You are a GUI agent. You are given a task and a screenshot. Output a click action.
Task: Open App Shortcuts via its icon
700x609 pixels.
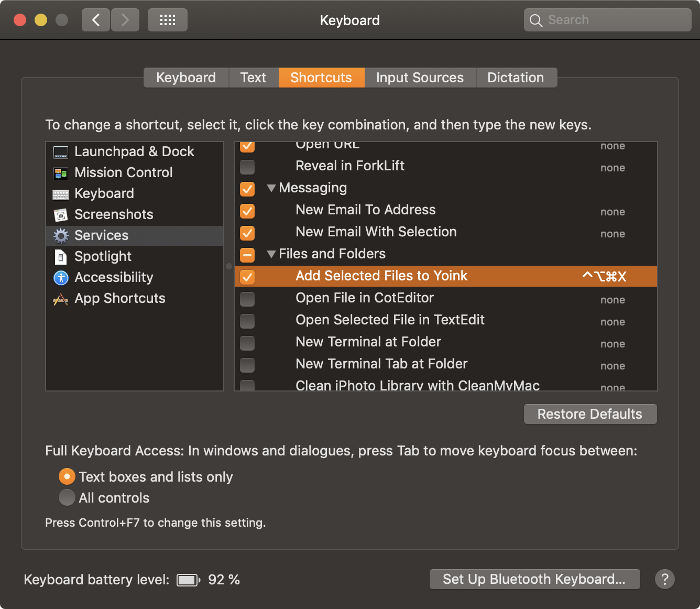pos(61,299)
